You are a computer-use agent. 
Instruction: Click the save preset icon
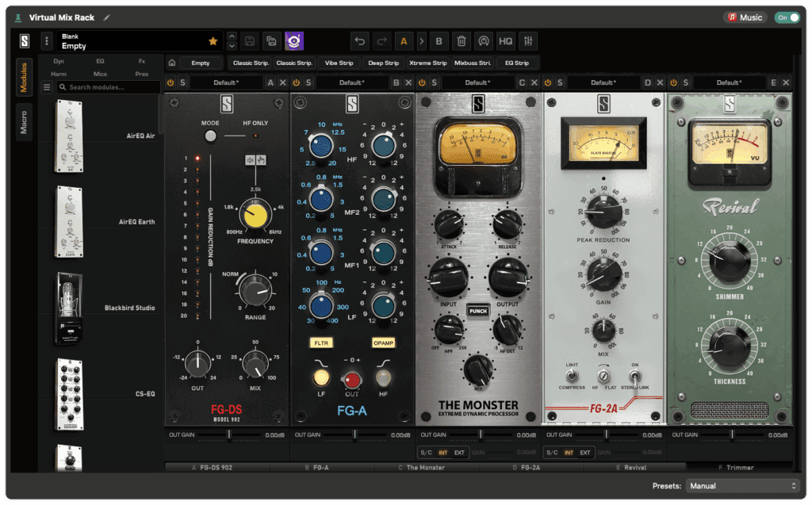[x=248, y=40]
